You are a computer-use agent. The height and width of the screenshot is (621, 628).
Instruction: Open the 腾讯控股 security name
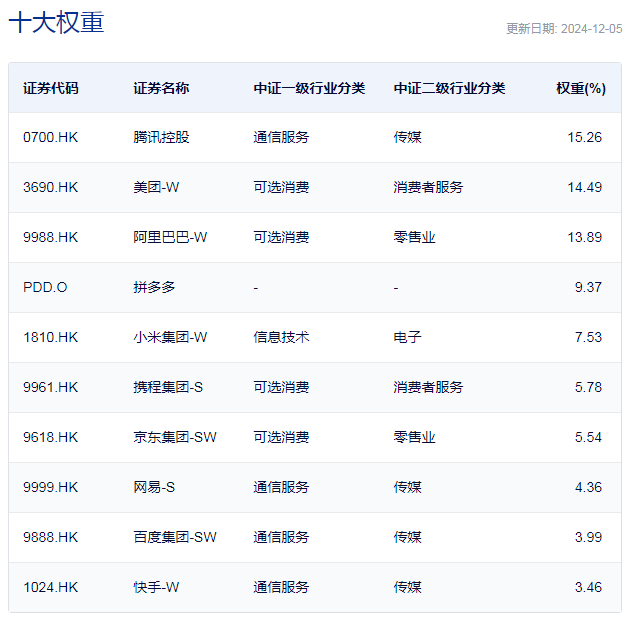tap(161, 137)
